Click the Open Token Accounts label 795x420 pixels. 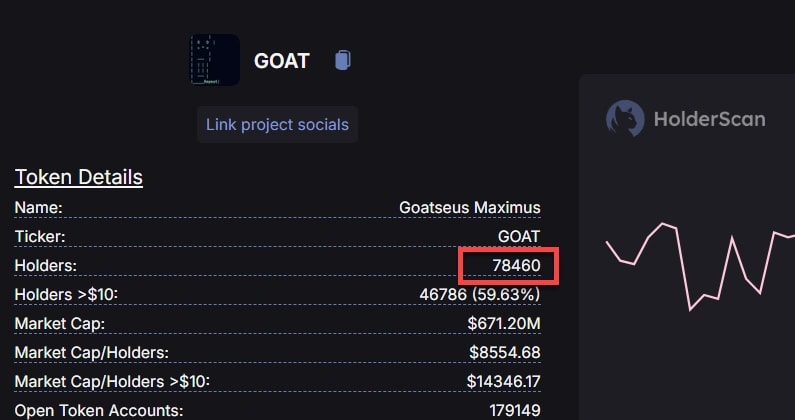tap(99, 411)
